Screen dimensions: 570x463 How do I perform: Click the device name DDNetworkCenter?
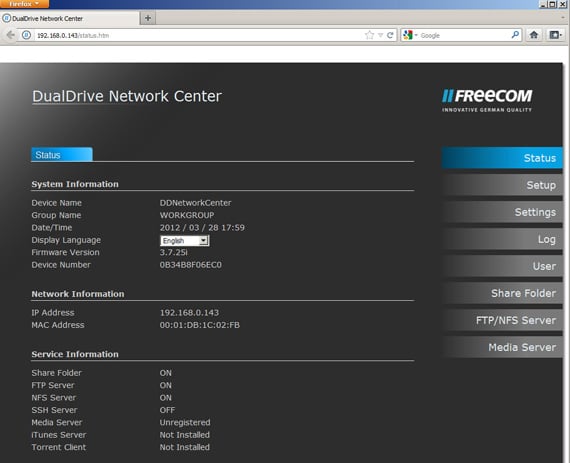click(196, 203)
